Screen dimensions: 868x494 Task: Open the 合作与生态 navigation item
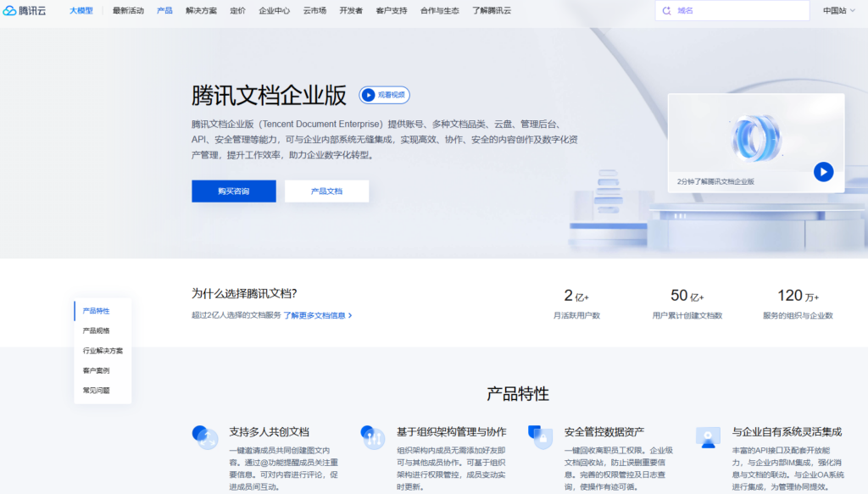[440, 10]
